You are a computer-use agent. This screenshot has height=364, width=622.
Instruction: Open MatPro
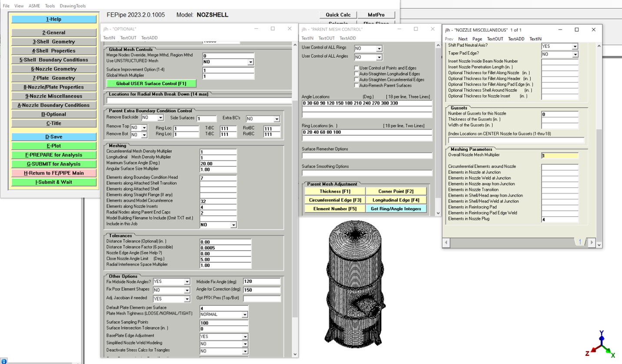376,14
